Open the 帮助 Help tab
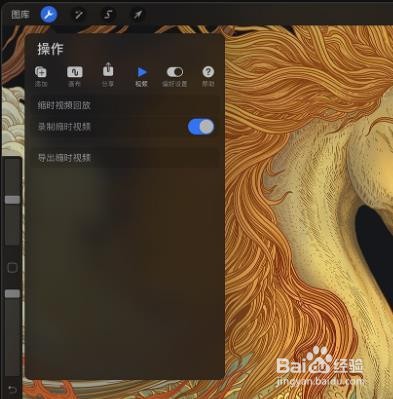Image resolution: width=393 pixels, height=399 pixels. pyautogui.click(x=208, y=77)
